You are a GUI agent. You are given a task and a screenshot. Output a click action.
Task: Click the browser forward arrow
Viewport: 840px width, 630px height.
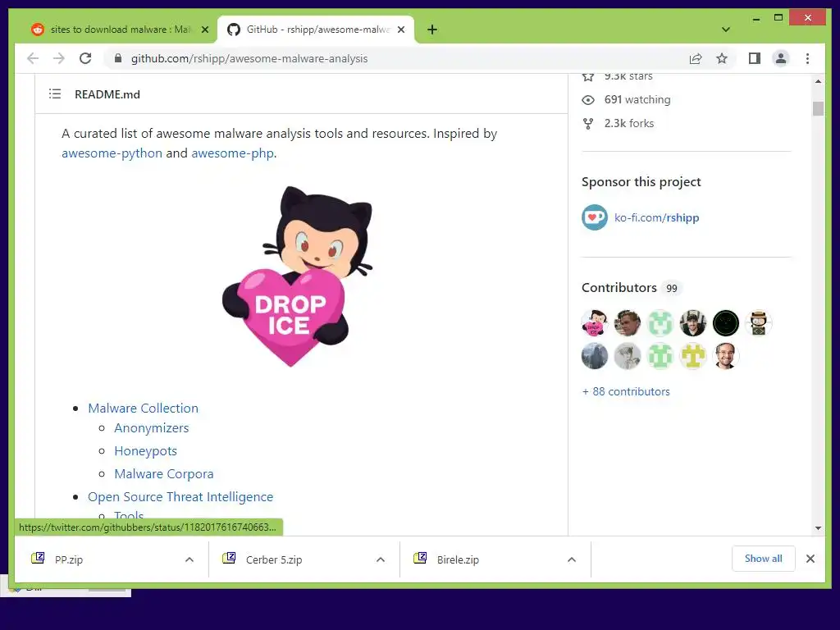(x=59, y=58)
